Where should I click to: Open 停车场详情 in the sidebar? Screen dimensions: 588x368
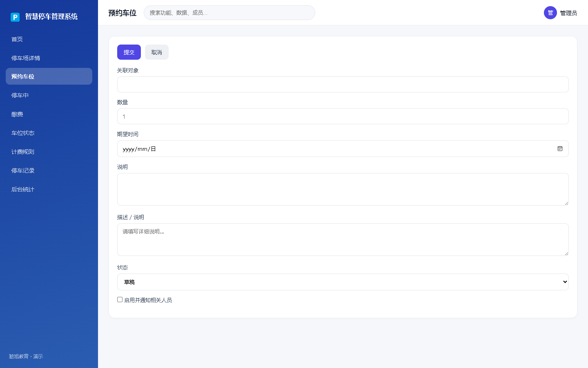(x=49, y=58)
